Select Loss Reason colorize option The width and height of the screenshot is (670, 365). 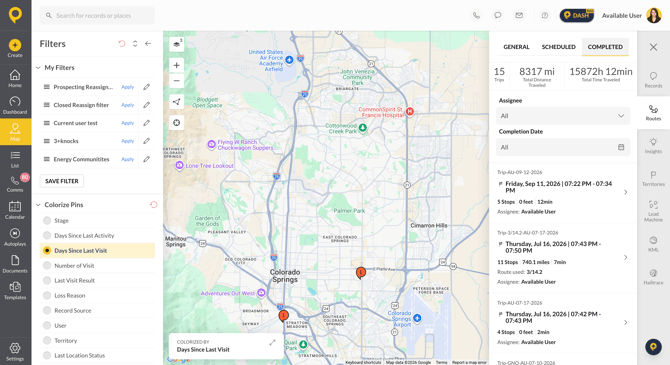[97, 295]
